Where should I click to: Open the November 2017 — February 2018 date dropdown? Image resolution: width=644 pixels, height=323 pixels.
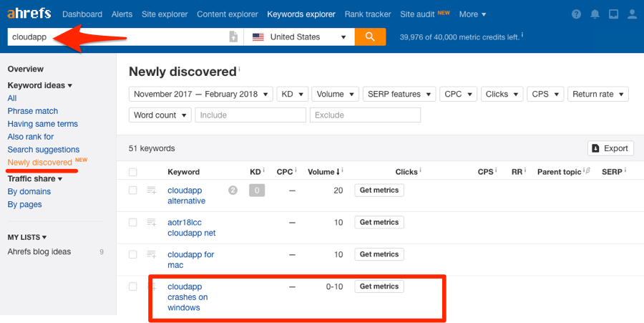(201, 94)
